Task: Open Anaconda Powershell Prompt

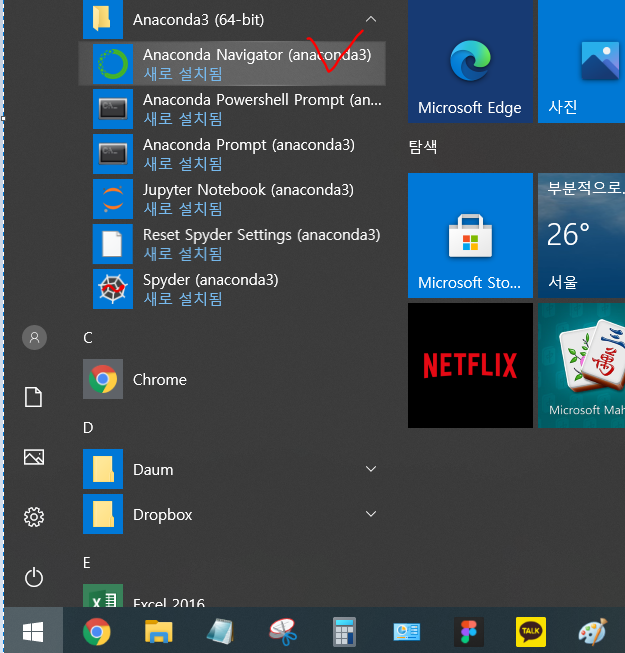Action: (x=232, y=109)
